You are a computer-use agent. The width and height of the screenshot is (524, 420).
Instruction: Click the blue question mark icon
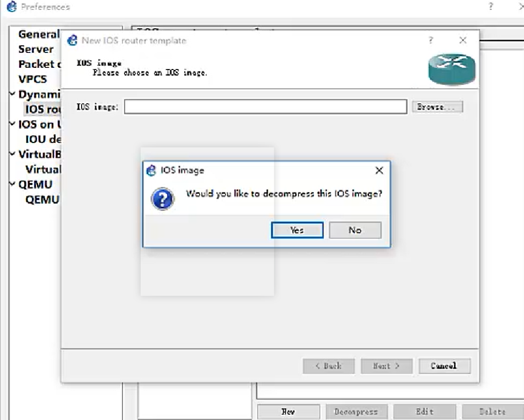click(x=162, y=199)
